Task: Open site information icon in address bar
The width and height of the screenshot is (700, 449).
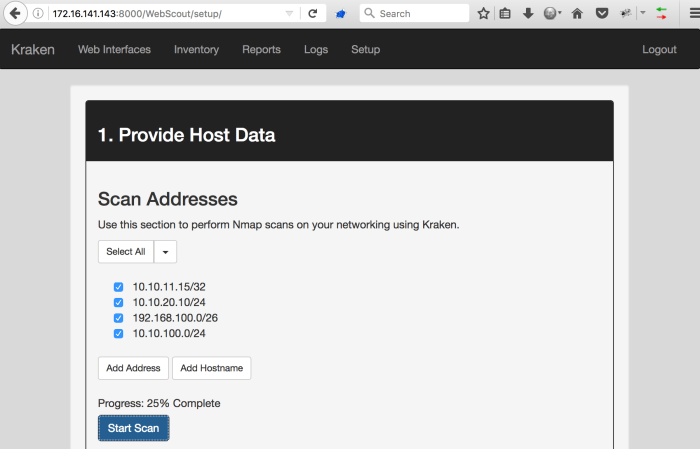Action: pyautogui.click(x=38, y=13)
